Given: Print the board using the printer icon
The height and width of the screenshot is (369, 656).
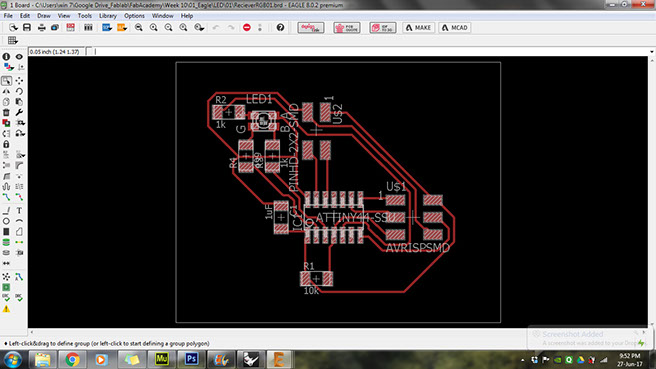Looking at the screenshot, I should coord(41,28).
